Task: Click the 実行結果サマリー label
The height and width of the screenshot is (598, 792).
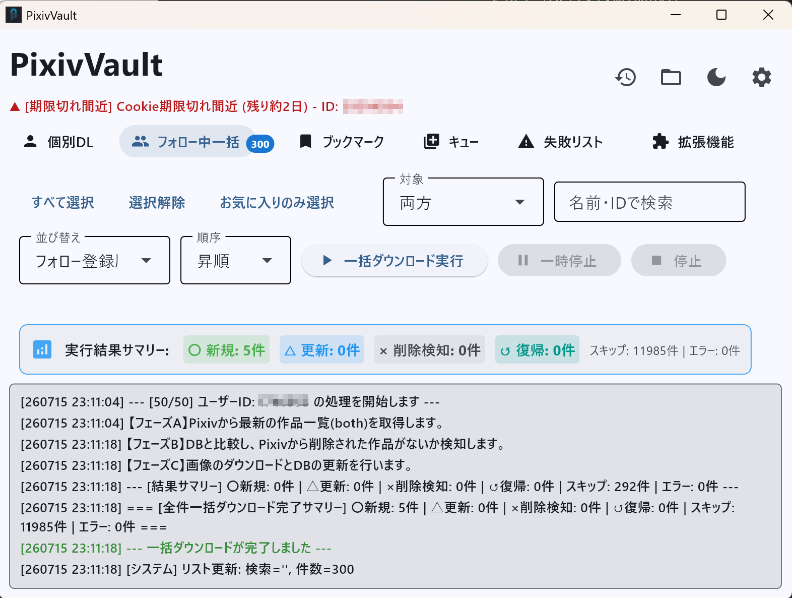Action: tap(117, 350)
